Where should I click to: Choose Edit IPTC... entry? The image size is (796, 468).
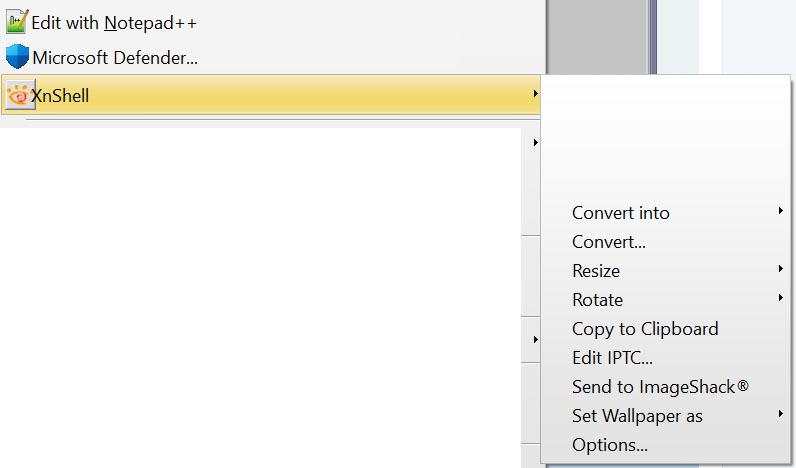pos(612,358)
